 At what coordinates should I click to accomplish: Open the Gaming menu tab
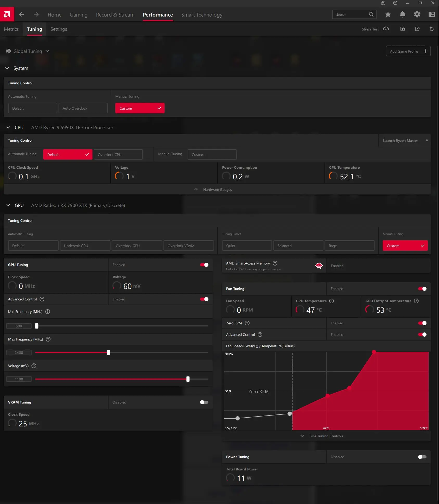[79, 15]
